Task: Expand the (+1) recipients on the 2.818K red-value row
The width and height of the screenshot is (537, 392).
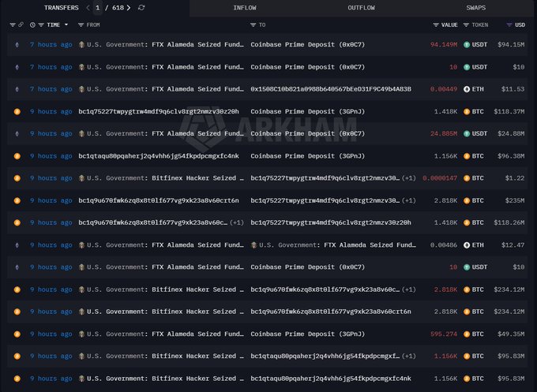Action: click(409, 289)
